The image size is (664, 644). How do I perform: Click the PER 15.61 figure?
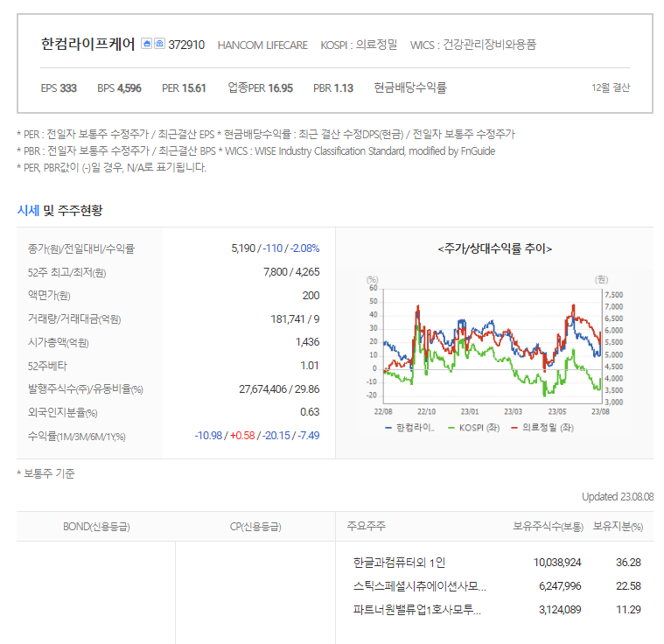pyautogui.click(x=184, y=88)
